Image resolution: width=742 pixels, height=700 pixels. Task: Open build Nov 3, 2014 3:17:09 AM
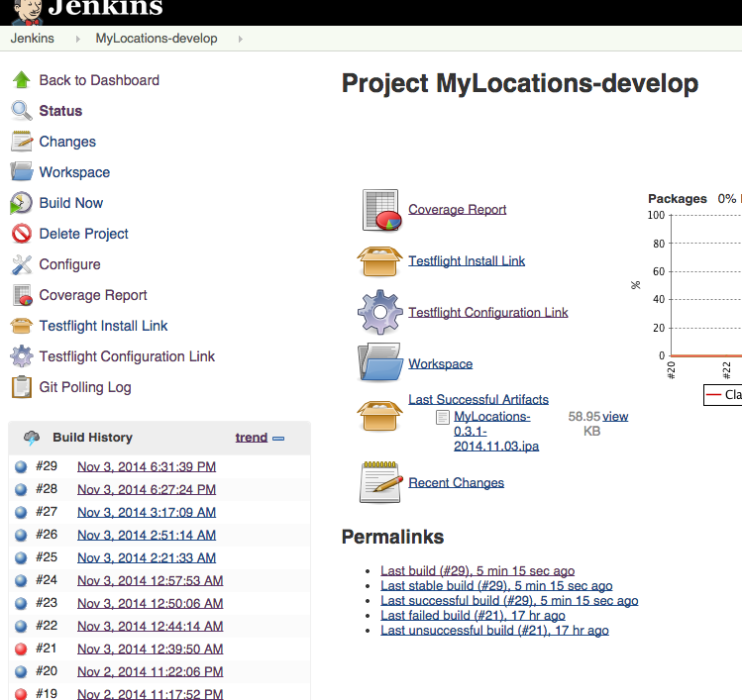click(147, 512)
